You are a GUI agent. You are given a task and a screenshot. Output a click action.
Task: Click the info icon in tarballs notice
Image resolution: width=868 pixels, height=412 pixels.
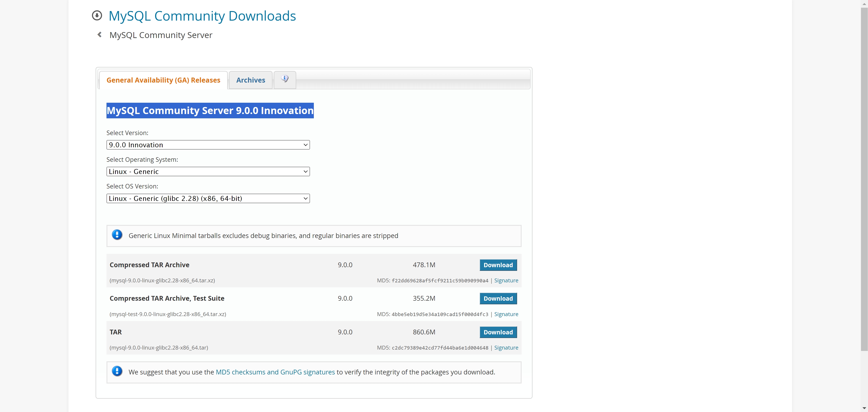[x=117, y=235]
